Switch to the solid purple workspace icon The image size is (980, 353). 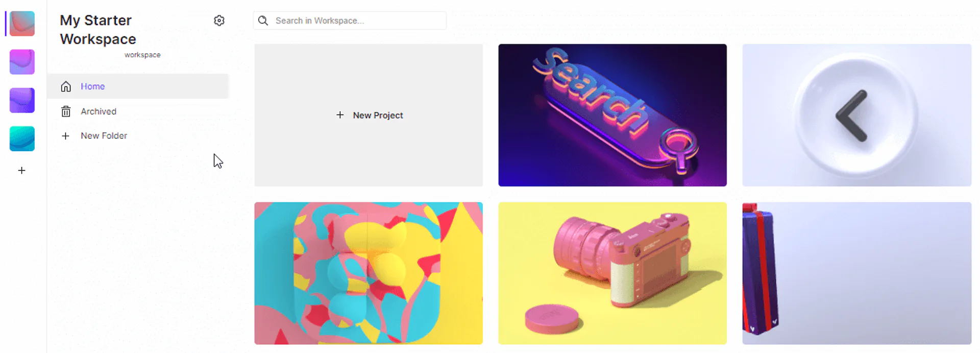click(22, 100)
